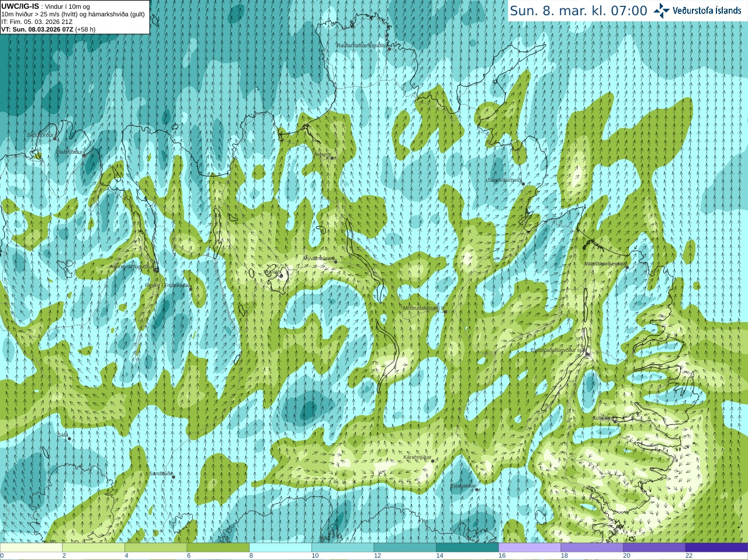Click the Eyjabakkar station marker
Screen dimensions: 748x560
tap(477, 489)
